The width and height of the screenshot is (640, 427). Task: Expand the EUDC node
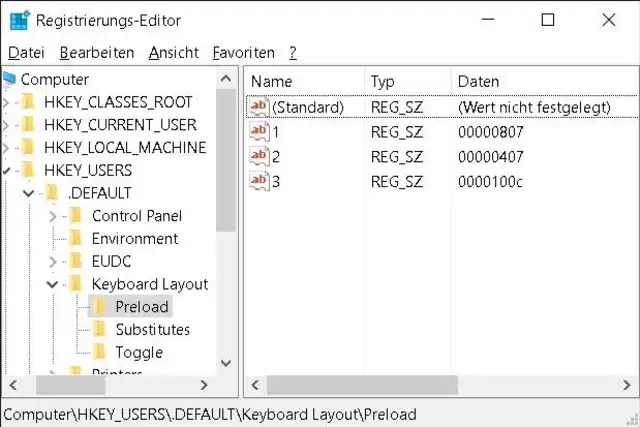point(52,262)
